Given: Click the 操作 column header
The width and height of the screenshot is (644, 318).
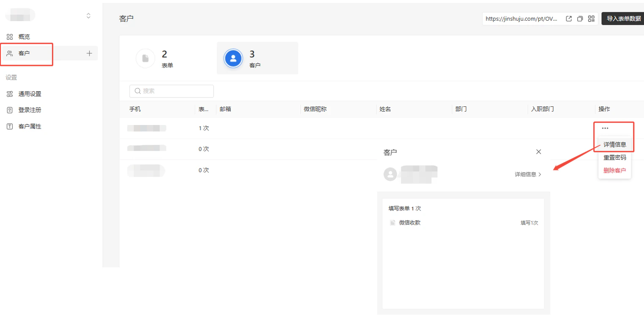Looking at the screenshot, I should 604,109.
